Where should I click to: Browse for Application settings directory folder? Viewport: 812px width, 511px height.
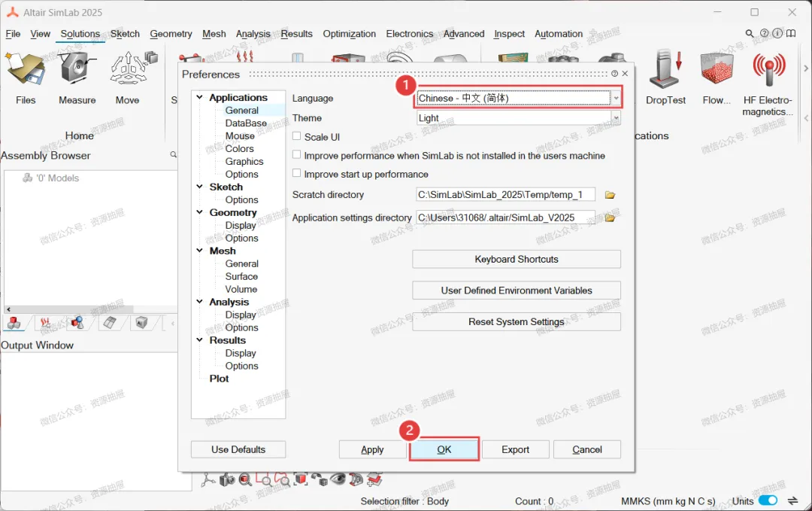[610, 217]
